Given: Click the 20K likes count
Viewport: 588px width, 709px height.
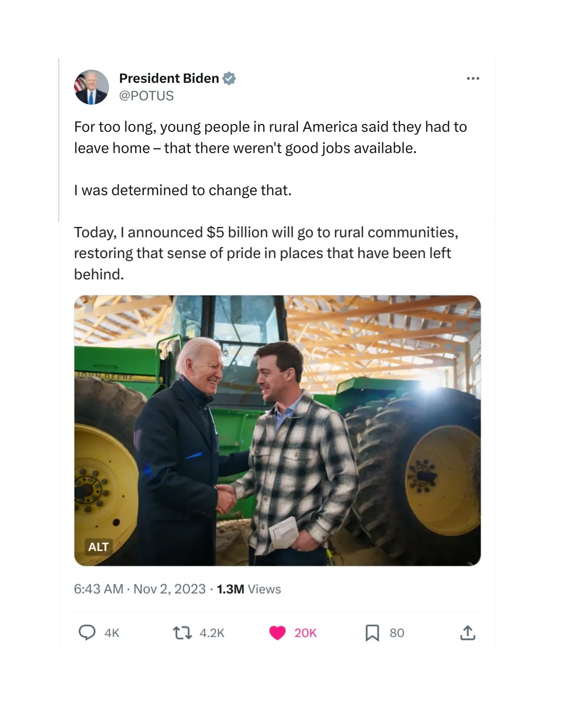Looking at the screenshot, I should [306, 633].
